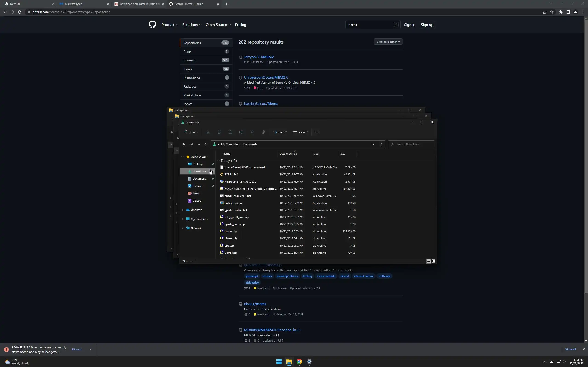
Task: Collapse the Today (13) group
Action: (x=218, y=161)
